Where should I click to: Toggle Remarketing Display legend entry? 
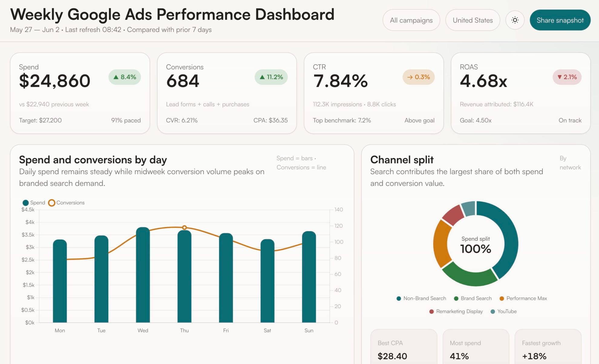pyautogui.click(x=456, y=311)
